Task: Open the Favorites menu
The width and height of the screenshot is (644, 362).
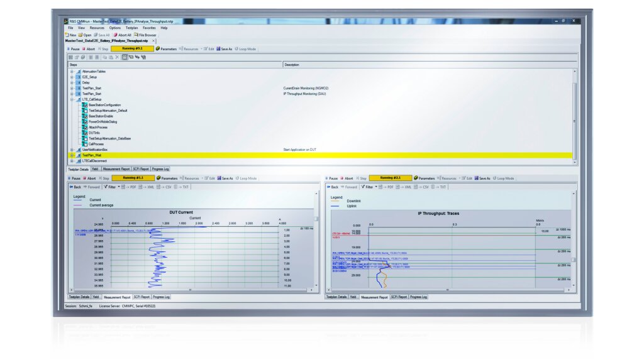Action: 149,28
